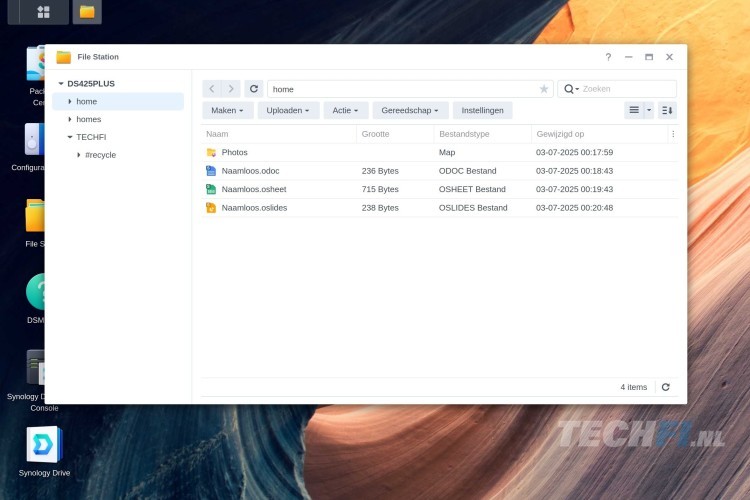This screenshot has height=500, width=750.
Task: Open the sort order icon button
Action: pyautogui.click(x=667, y=111)
